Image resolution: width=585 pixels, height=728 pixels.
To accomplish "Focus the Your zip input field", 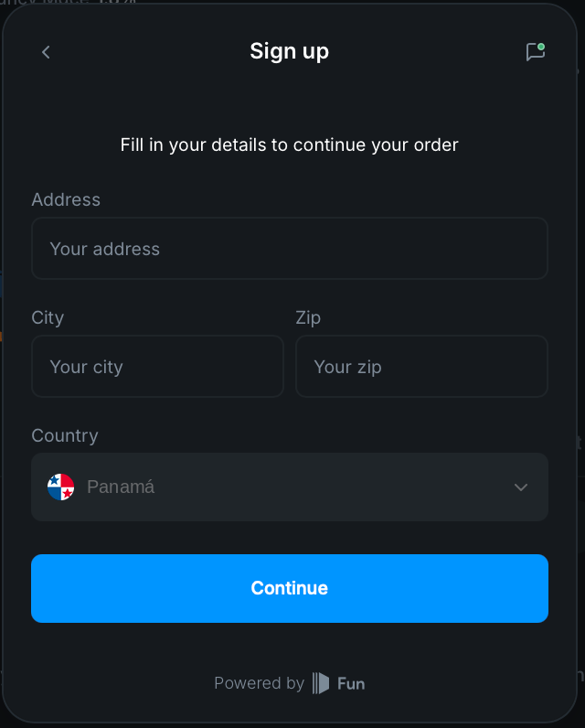I will coord(421,367).
